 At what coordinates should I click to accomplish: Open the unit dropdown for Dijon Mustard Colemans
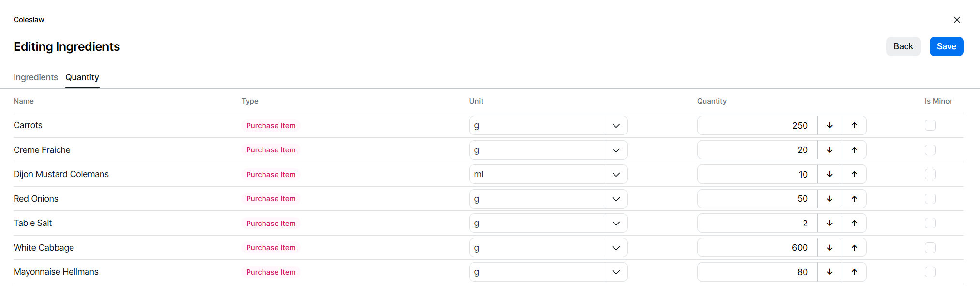pyautogui.click(x=616, y=174)
